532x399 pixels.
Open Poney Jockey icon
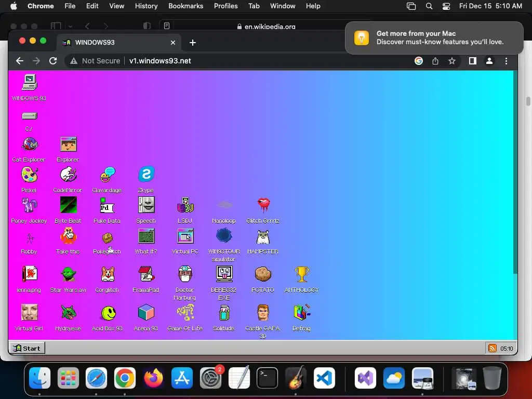coord(30,205)
